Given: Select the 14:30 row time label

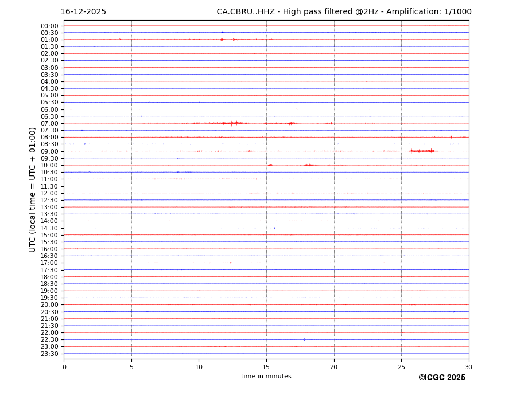Looking at the screenshot, I should point(49,228).
